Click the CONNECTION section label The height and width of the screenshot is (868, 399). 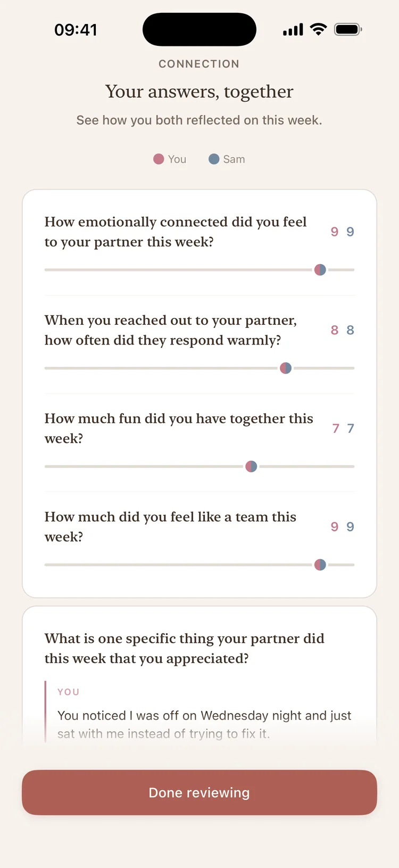click(199, 64)
